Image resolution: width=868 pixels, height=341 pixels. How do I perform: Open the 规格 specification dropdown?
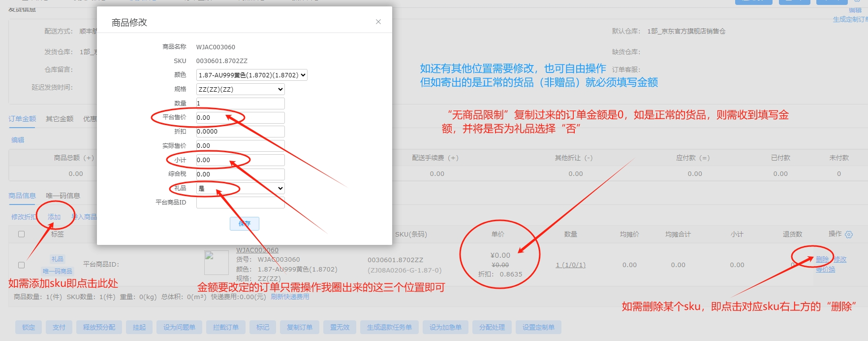(240, 89)
